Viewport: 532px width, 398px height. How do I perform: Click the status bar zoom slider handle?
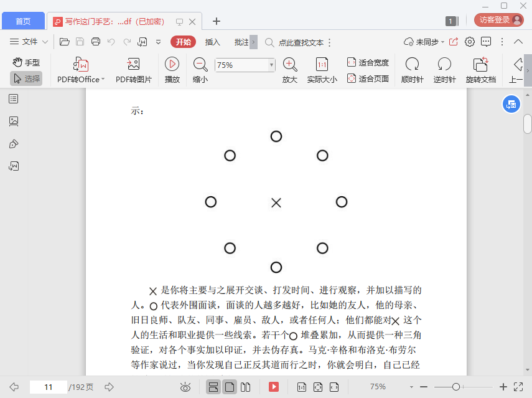point(456,387)
